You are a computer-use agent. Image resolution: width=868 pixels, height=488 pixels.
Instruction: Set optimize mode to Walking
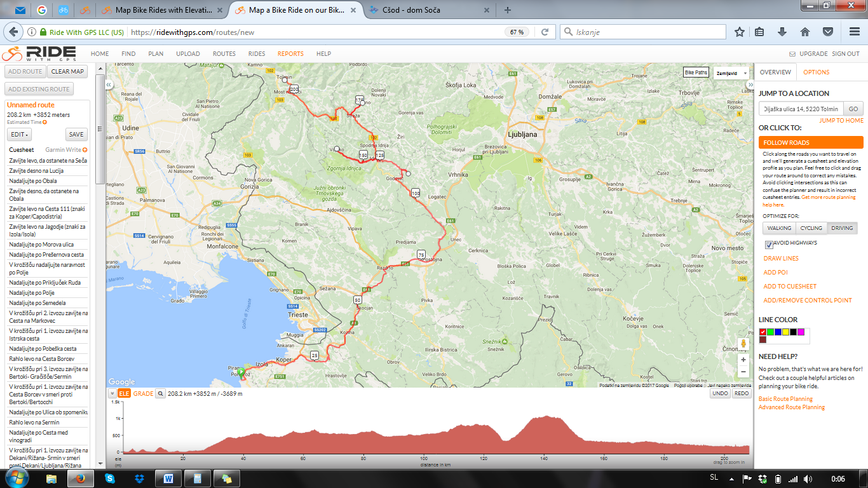[779, 227]
